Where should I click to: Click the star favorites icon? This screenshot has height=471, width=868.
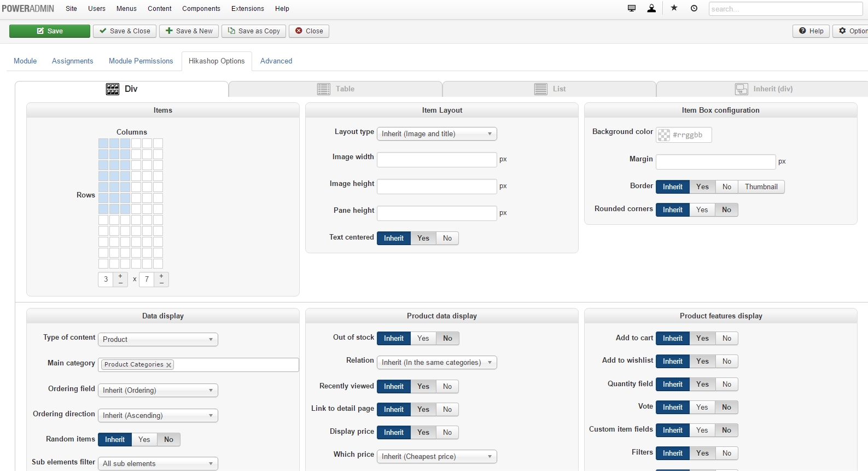(674, 8)
